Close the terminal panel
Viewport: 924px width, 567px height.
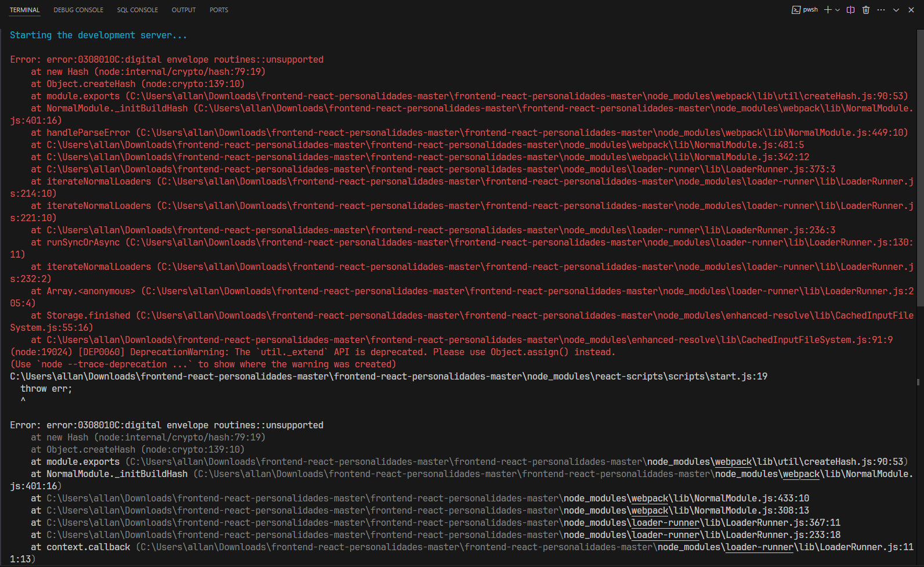911,10
